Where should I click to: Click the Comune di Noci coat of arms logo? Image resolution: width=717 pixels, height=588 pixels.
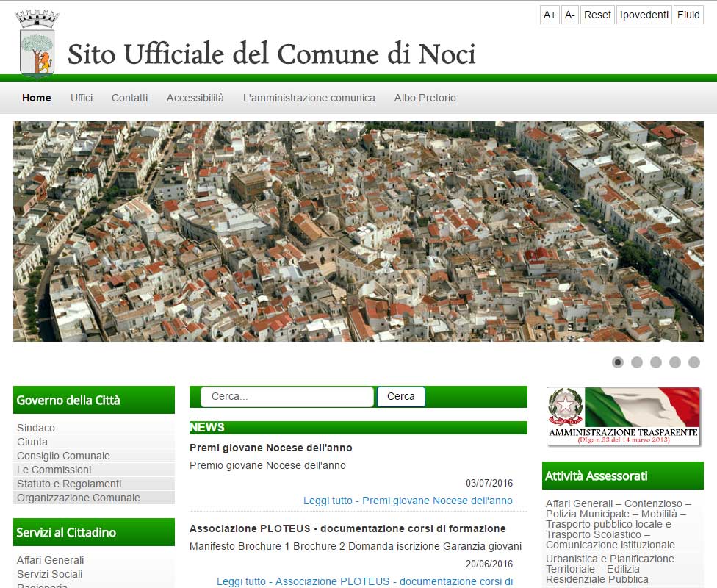(x=37, y=43)
